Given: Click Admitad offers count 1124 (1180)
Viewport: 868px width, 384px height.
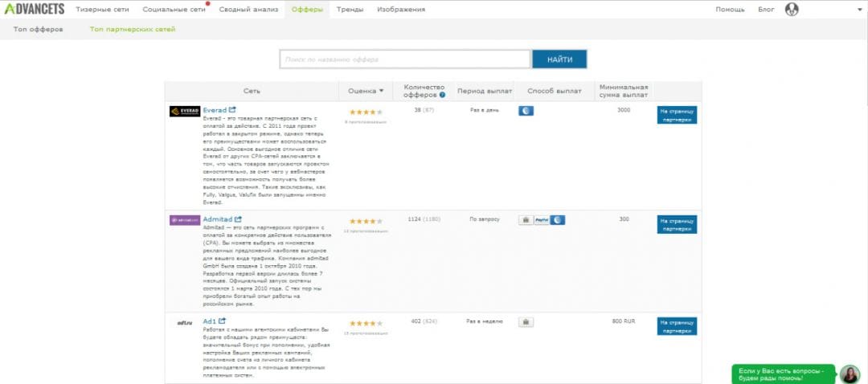Looking at the screenshot, I should point(424,219).
